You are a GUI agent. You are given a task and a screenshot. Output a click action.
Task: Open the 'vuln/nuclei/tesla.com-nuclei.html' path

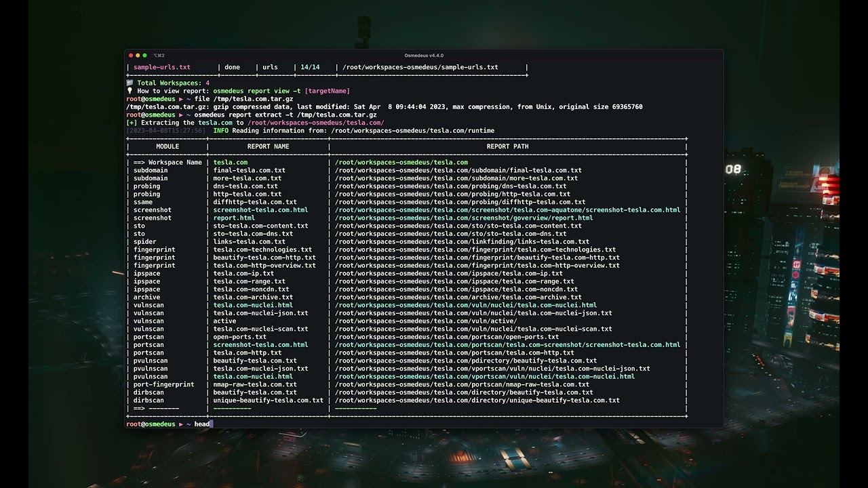point(466,305)
